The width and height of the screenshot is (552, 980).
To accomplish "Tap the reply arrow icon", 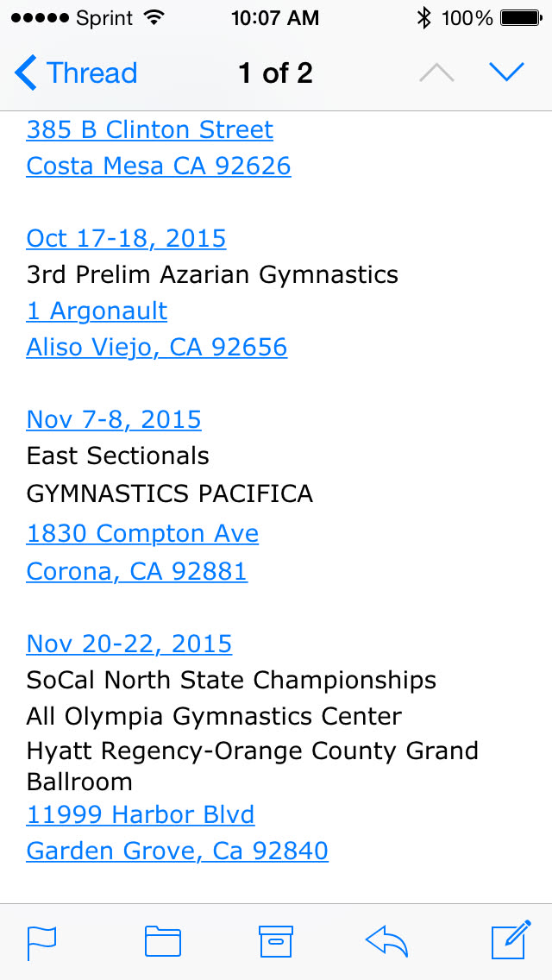I will pos(386,941).
